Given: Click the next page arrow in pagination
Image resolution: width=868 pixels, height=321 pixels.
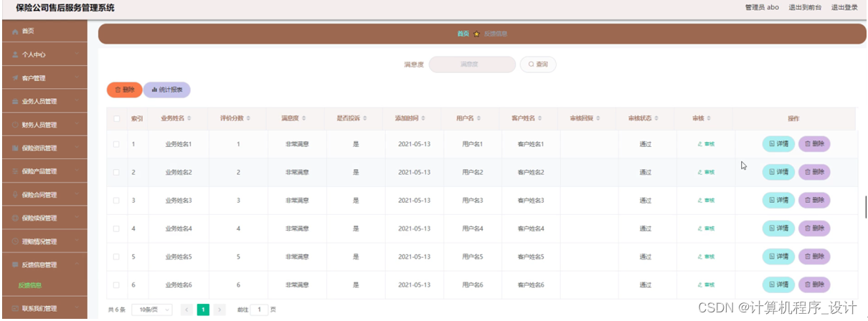Looking at the screenshot, I should (x=220, y=310).
